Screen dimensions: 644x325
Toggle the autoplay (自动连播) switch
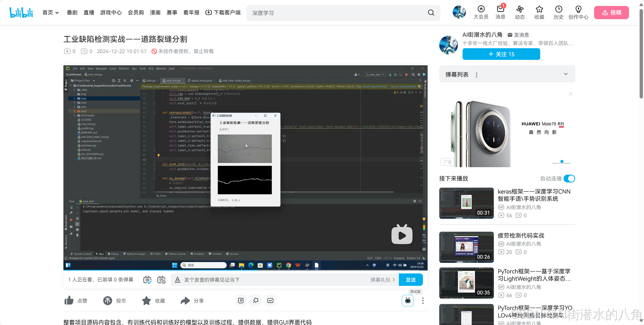coord(569,179)
